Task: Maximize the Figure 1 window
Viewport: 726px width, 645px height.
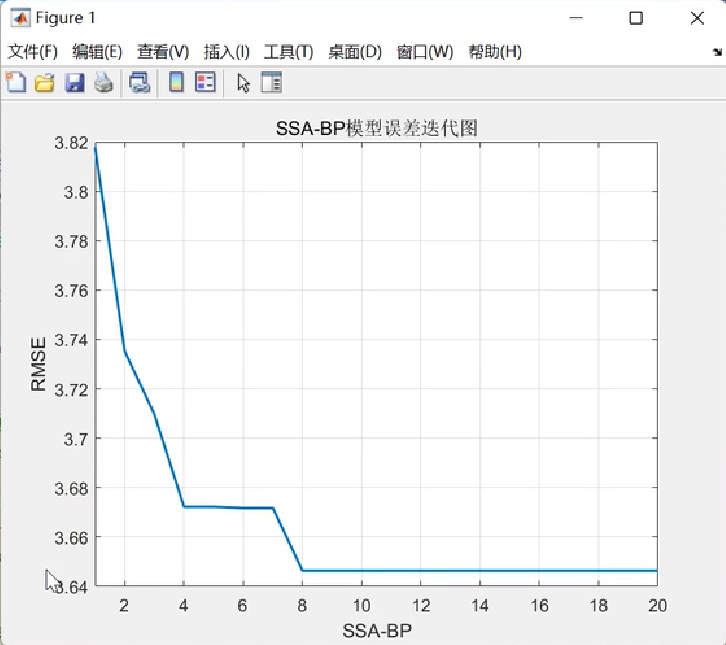Action: point(636,18)
